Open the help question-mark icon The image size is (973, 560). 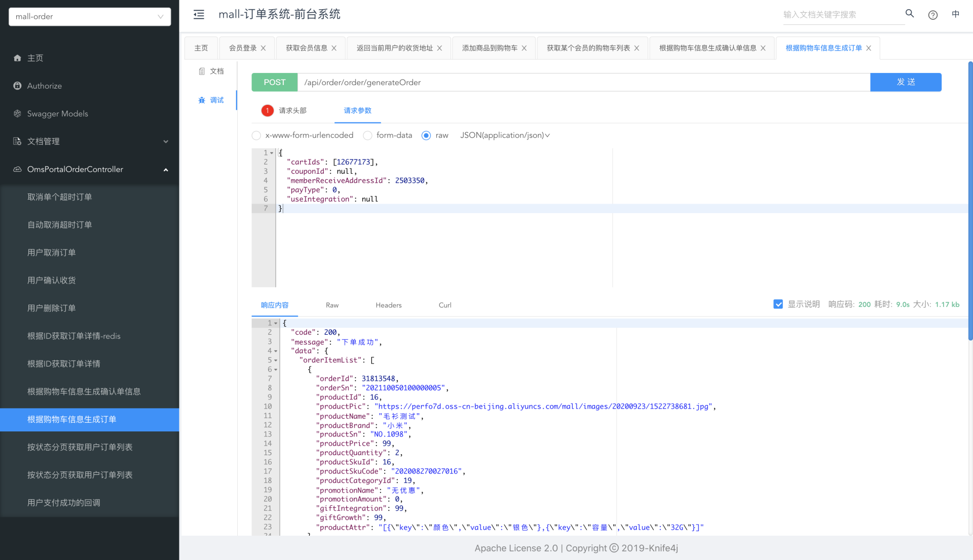933,15
